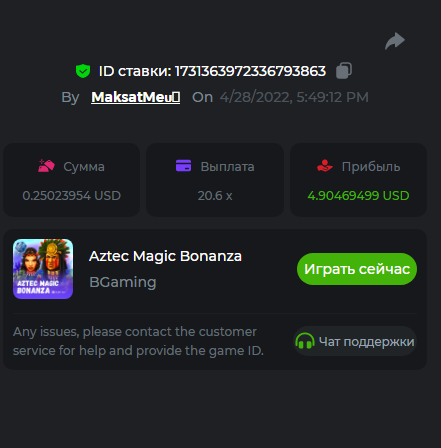Click the green verified shield icon
The height and width of the screenshot is (448, 441).
pyautogui.click(x=83, y=71)
